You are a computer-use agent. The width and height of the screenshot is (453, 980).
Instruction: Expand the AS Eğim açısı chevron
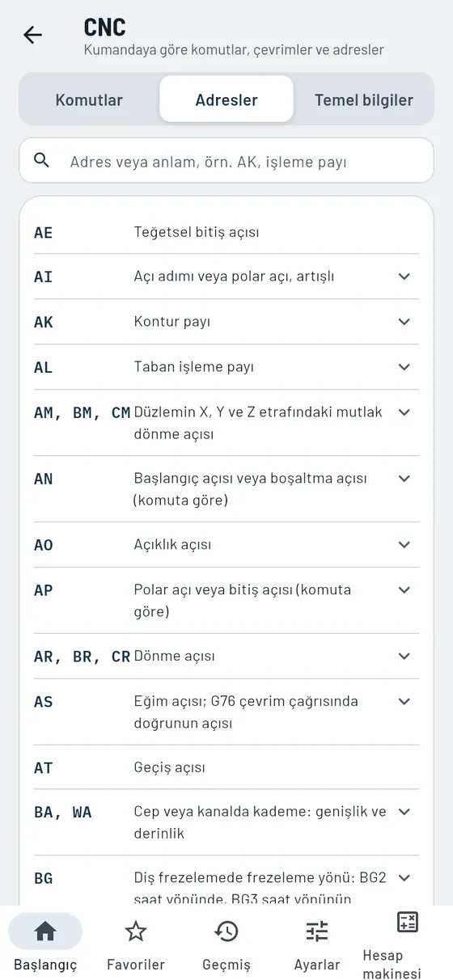click(x=404, y=702)
